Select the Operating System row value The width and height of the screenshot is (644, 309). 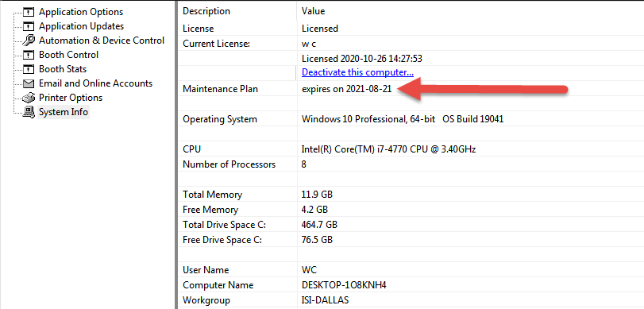[403, 119]
